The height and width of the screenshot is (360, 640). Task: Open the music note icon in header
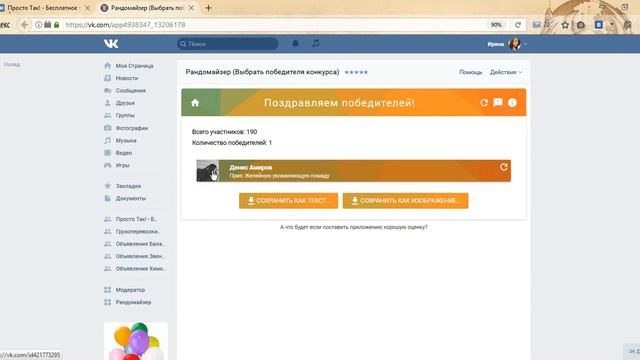pyautogui.click(x=316, y=43)
